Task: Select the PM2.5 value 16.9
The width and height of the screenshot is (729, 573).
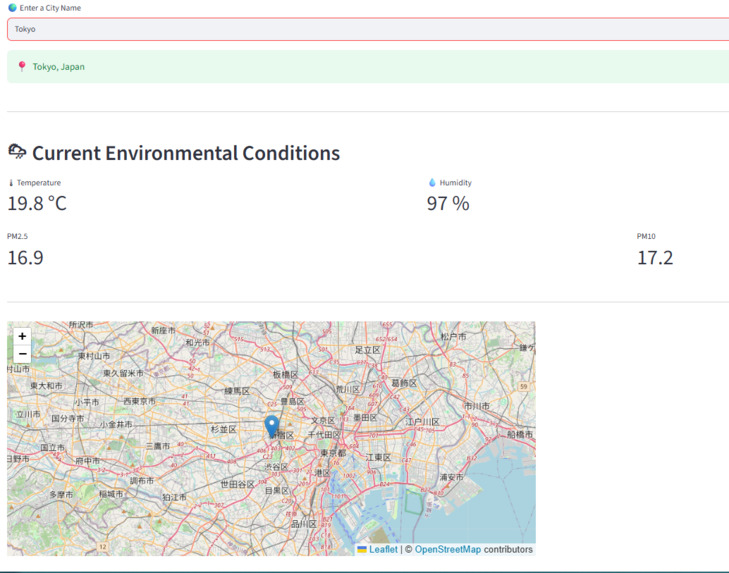Action: click(x=26, y=258)
